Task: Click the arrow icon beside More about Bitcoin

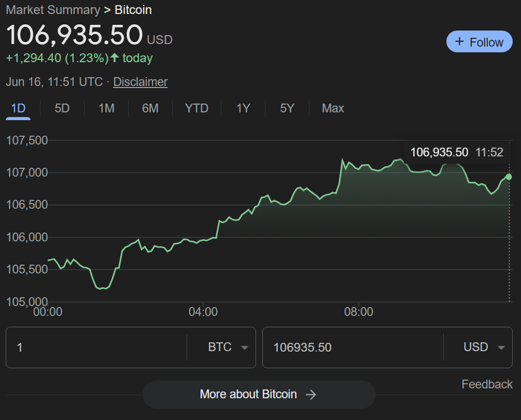Action: (311, 395)
